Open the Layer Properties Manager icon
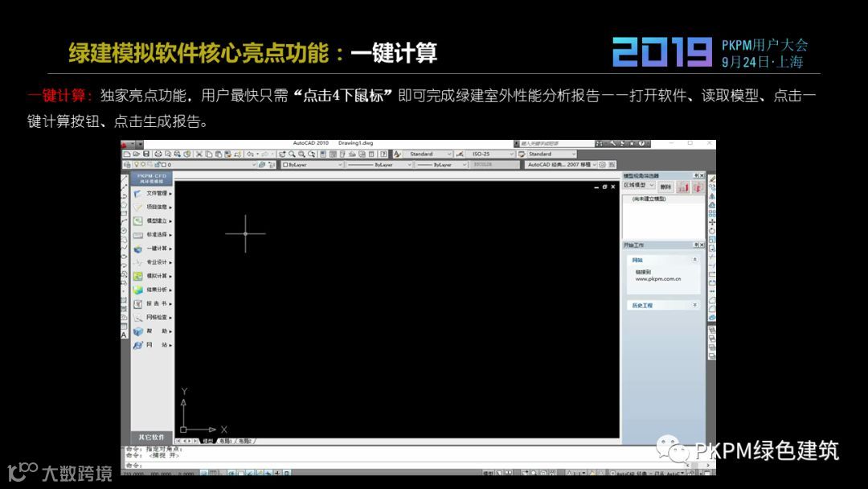Screen dimensions: 868x489 click(127, 165)
